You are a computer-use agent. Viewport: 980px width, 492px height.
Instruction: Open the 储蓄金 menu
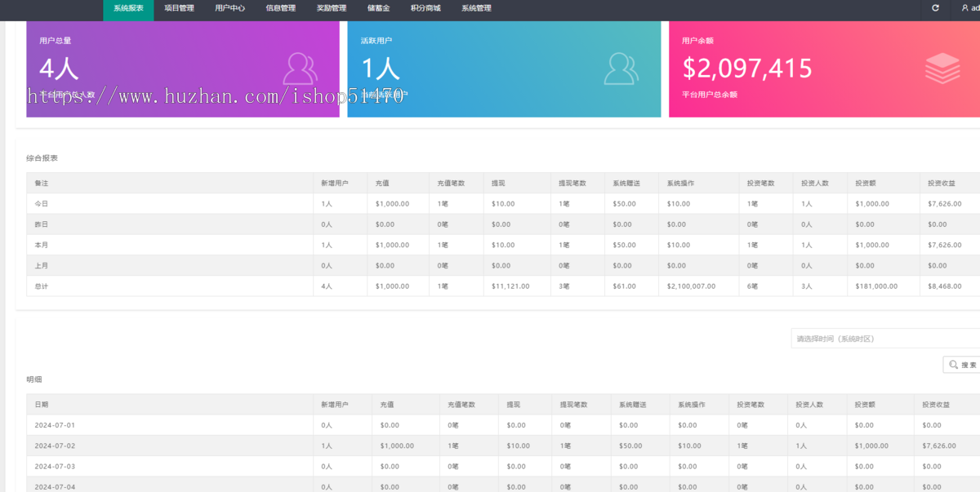point(378,8)
